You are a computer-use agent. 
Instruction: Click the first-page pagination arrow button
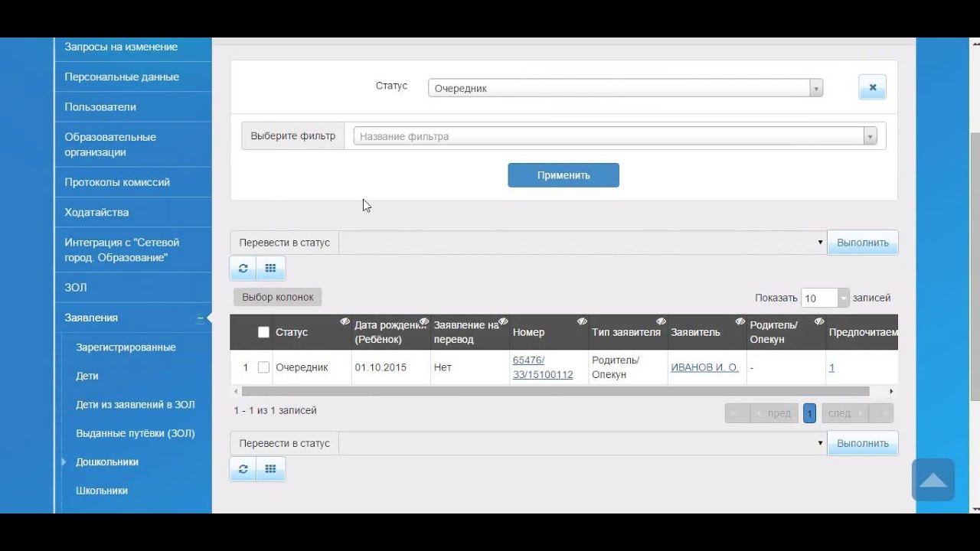[737, 413]
